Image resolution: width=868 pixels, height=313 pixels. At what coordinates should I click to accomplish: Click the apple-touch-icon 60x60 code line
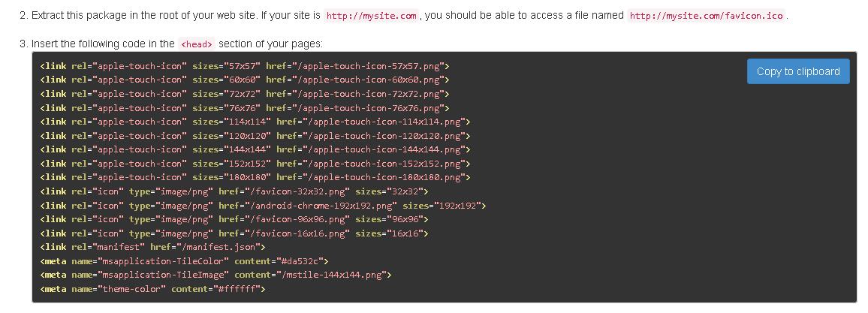pyautogui.click(x=245, y=80)
